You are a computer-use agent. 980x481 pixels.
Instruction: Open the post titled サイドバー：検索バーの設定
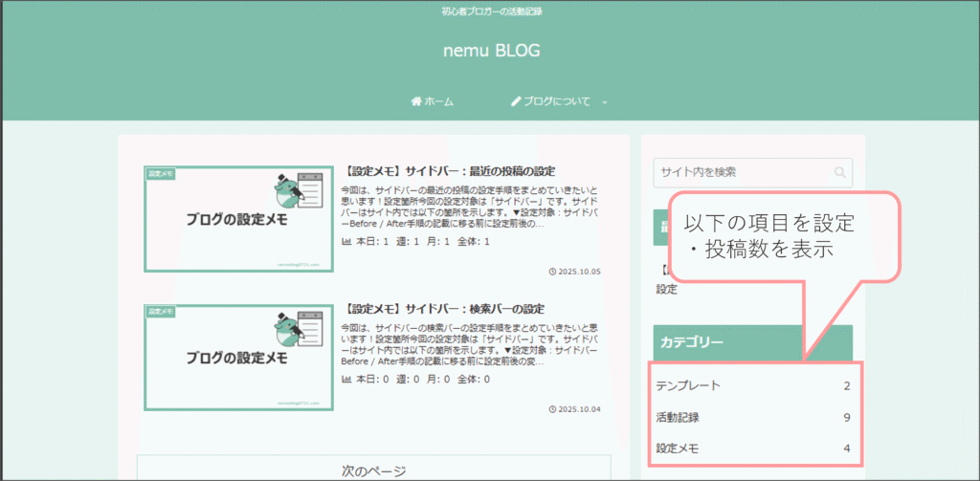click(x=443, y=309)
